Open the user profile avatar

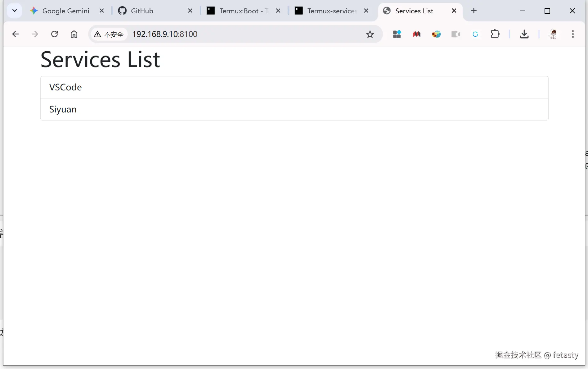[x=553, y=34]
